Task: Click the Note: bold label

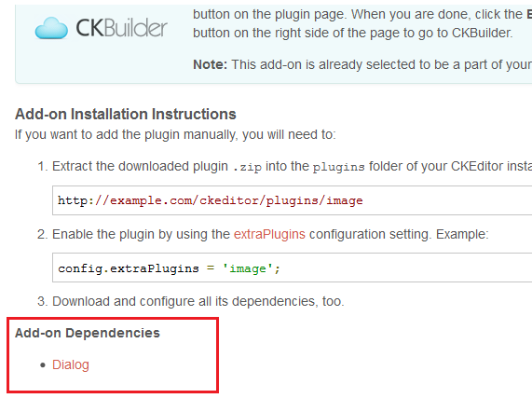Action: (210, 64)
